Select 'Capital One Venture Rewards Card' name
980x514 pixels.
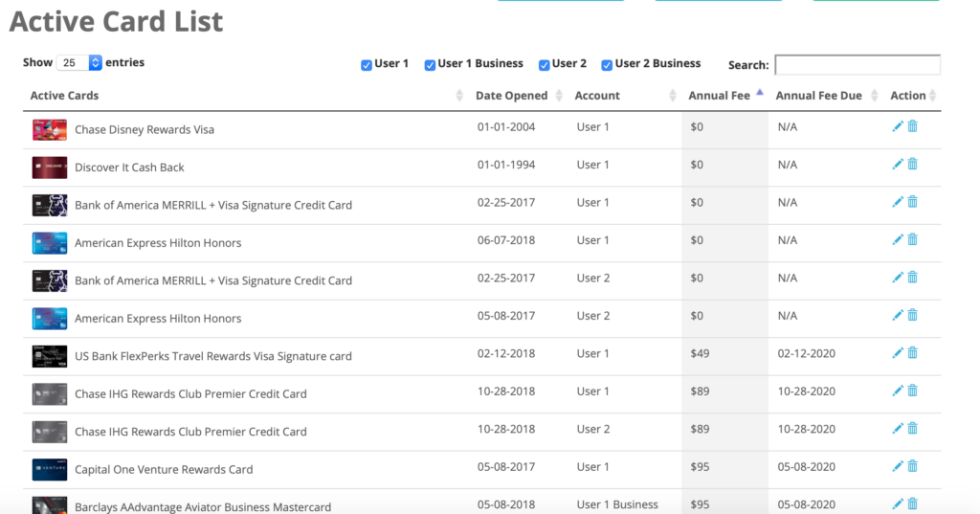tap(164, 469)
